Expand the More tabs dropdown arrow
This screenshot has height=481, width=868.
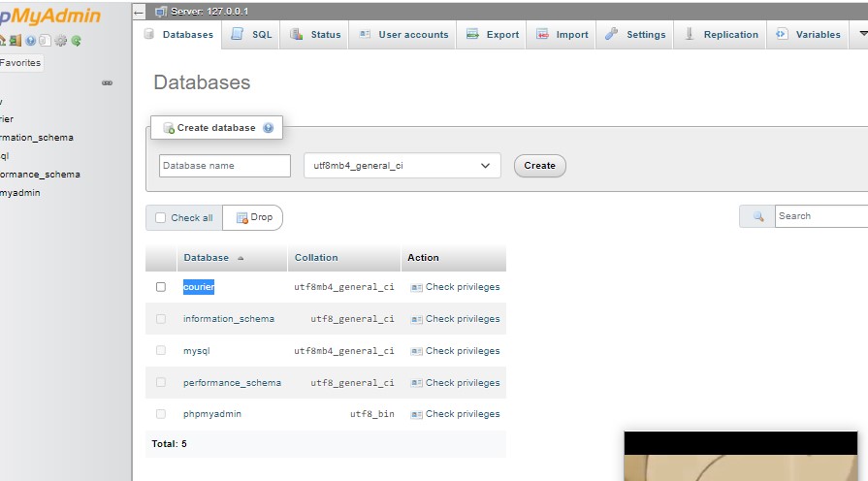tap(860, 34)
